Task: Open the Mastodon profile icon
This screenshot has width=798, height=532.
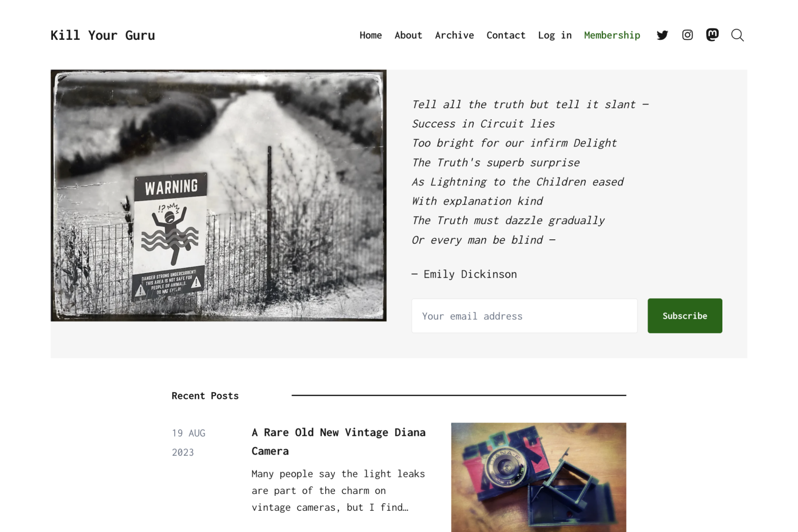Action: pyautogui.click(x=712, y=35)
